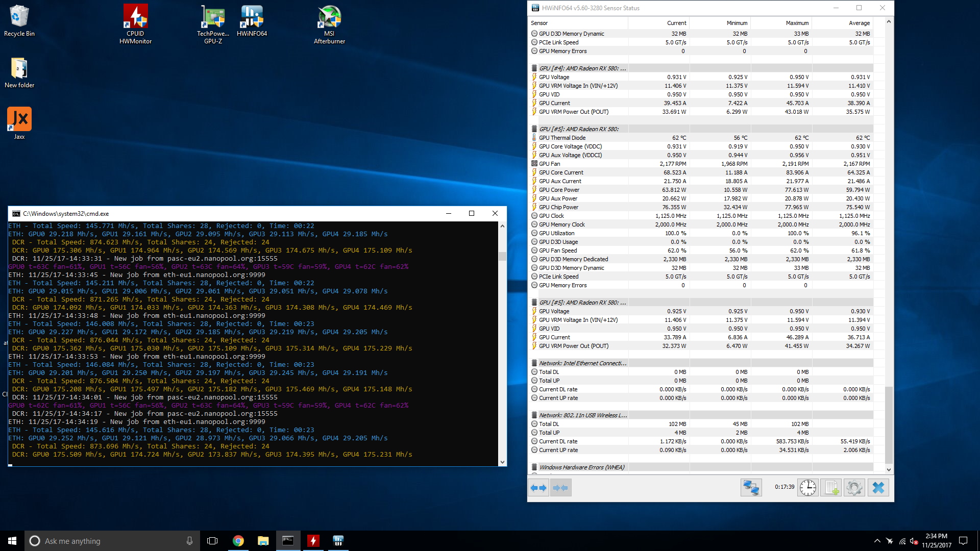The height and width of the screenshot is (551, 980).
Task: Select the HWiNFO64 desktop shortcut
Action: pyautogui.click(x=252, y=21)
